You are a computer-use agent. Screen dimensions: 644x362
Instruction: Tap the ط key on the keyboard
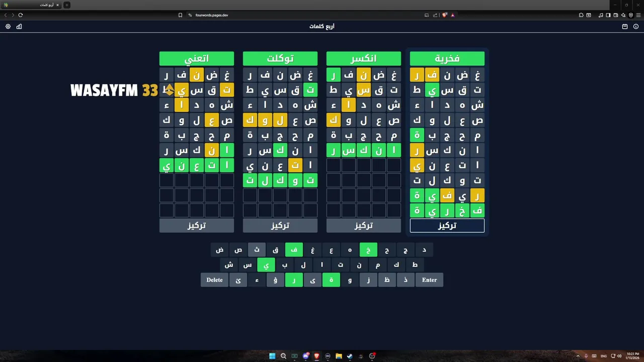415,265
